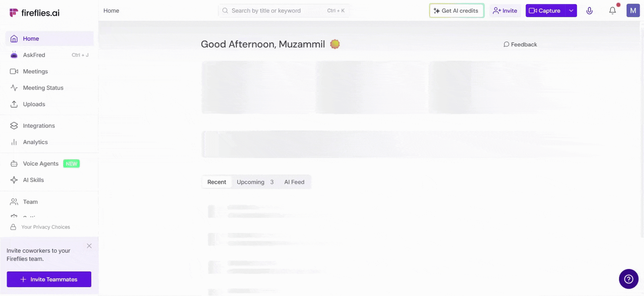Switch to the AI Feed tab
Image resolution: width=644 pixels, height=296 pixels.
[294, 182]
